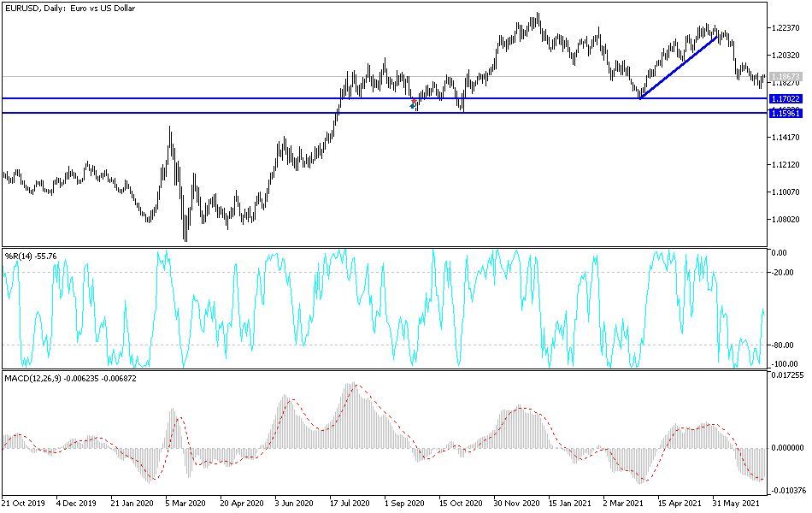Select the blue ascending trendline on the chart
The height and width of the screenshot is (513, 812).
tap(680, 70)
